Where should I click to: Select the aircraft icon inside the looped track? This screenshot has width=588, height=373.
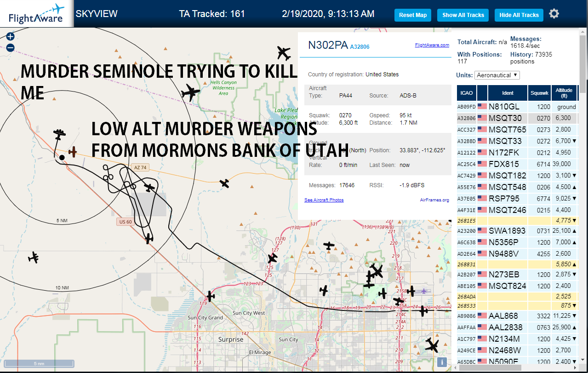click(149, 188)
